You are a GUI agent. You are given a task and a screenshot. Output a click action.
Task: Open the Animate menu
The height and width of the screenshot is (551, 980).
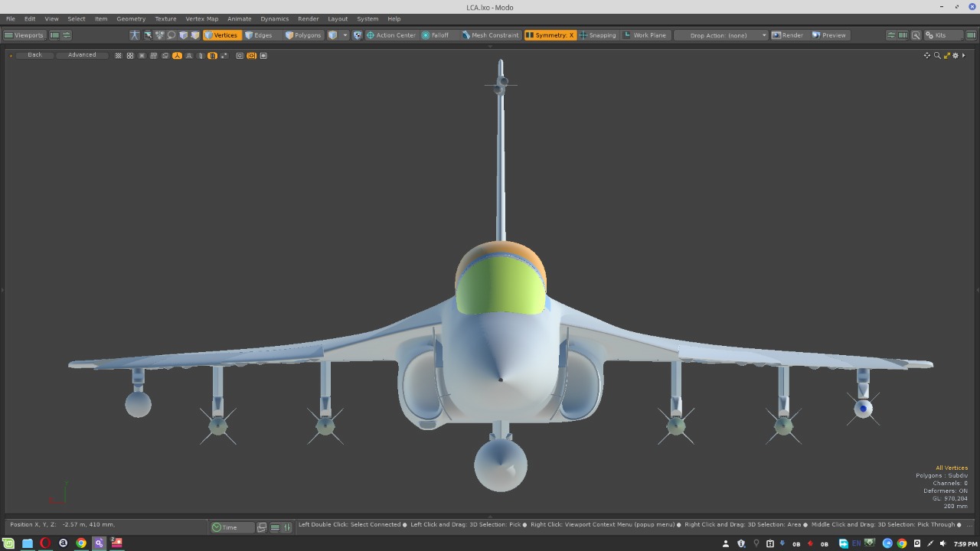240,18
